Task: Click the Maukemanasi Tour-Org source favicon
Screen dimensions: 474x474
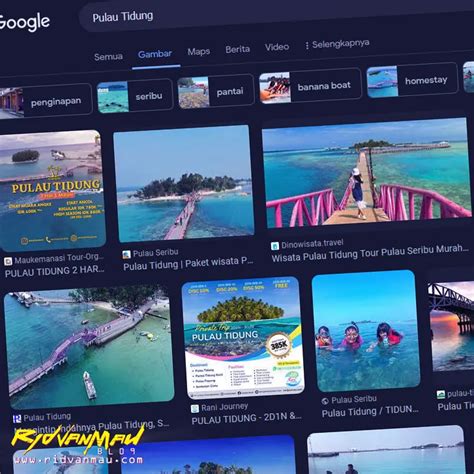Action: click(x=8, y=261)
